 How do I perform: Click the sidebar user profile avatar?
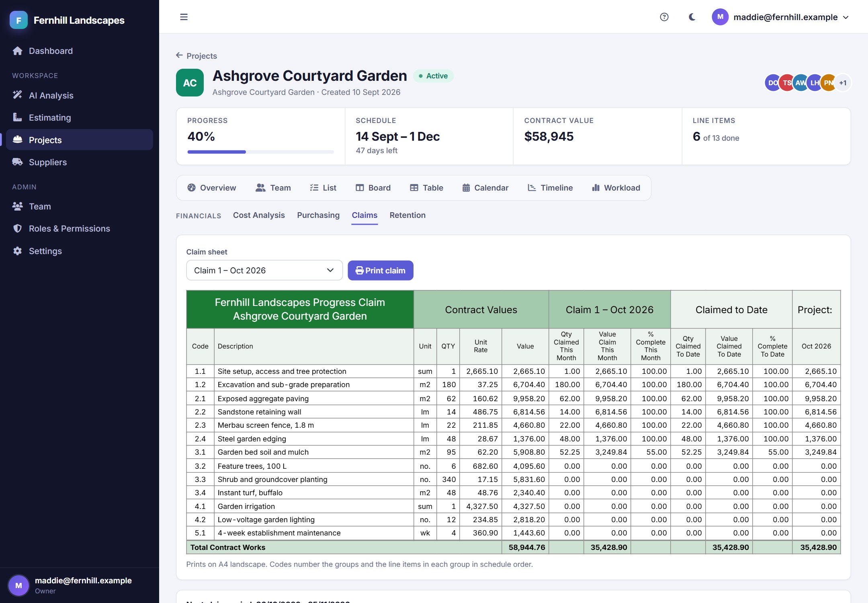18,585
